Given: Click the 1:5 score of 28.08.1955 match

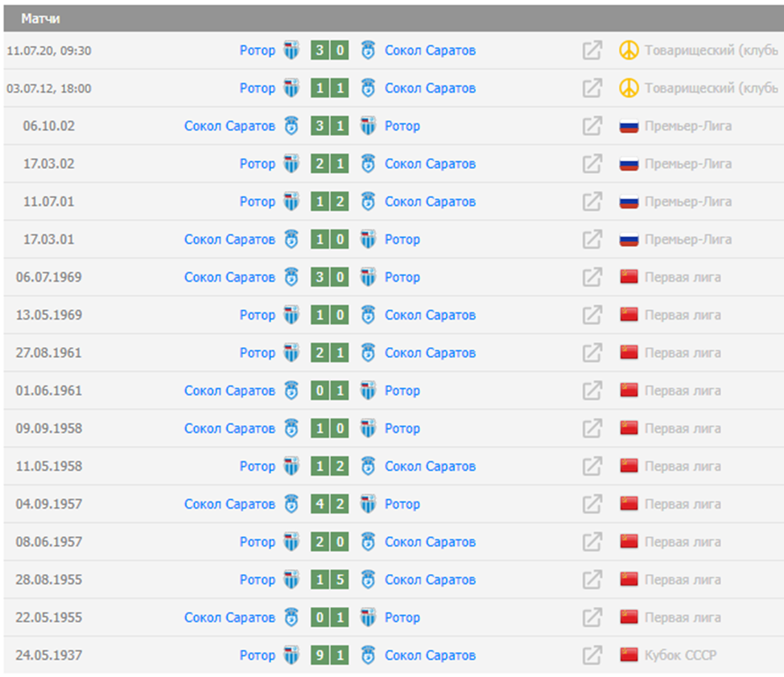Looking at the screenshot, I should (329, 580).
